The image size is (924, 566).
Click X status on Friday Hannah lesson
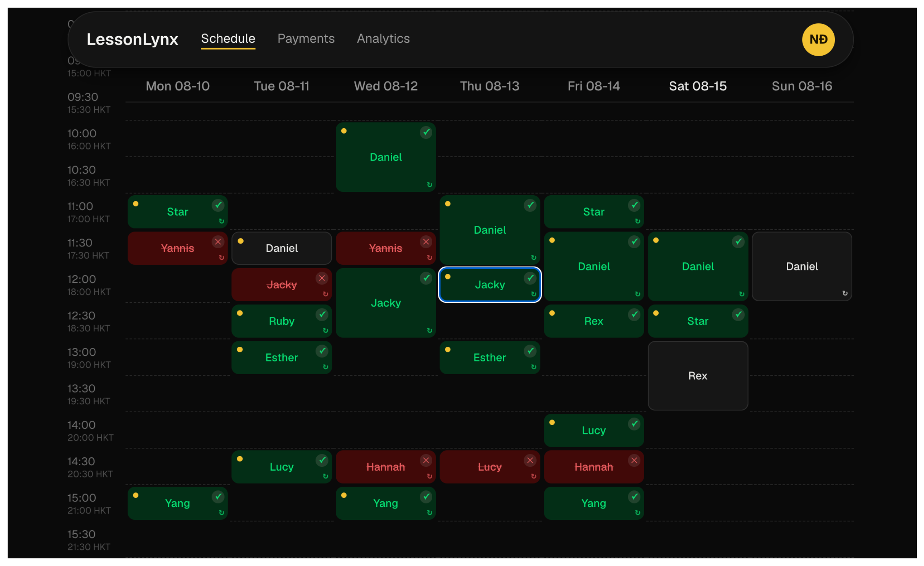(634, 460)
